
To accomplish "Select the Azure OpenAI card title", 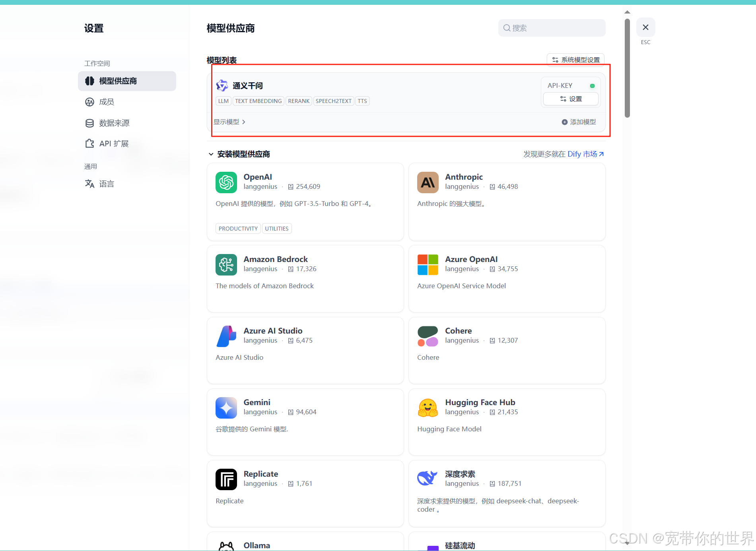I will 471,259.
